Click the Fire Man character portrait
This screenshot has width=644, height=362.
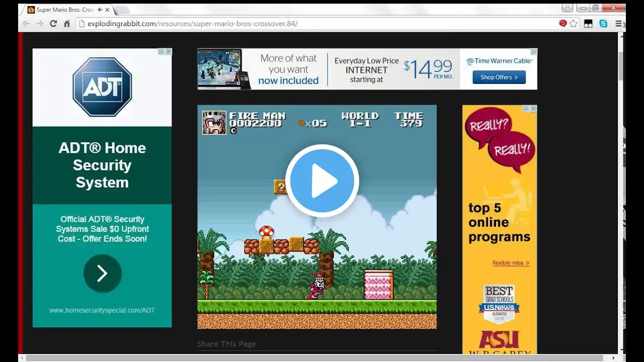(x=214, y=123)
